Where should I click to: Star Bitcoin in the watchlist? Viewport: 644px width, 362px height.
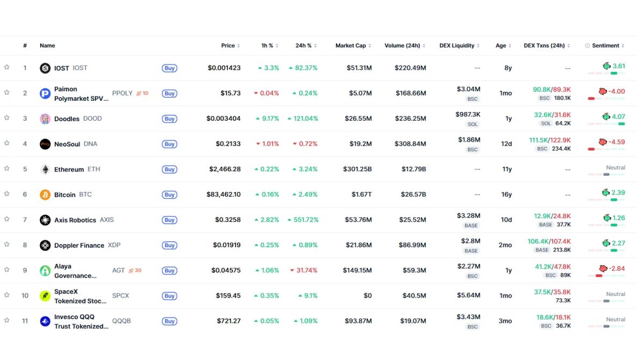(7, 194)
